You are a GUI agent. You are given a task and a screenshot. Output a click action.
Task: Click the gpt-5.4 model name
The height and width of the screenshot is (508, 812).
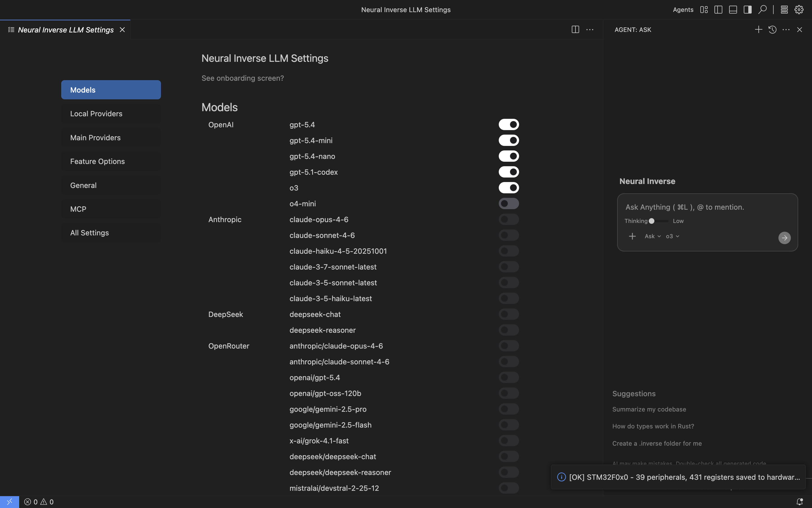pyautogui.click(x=302, y=125)
